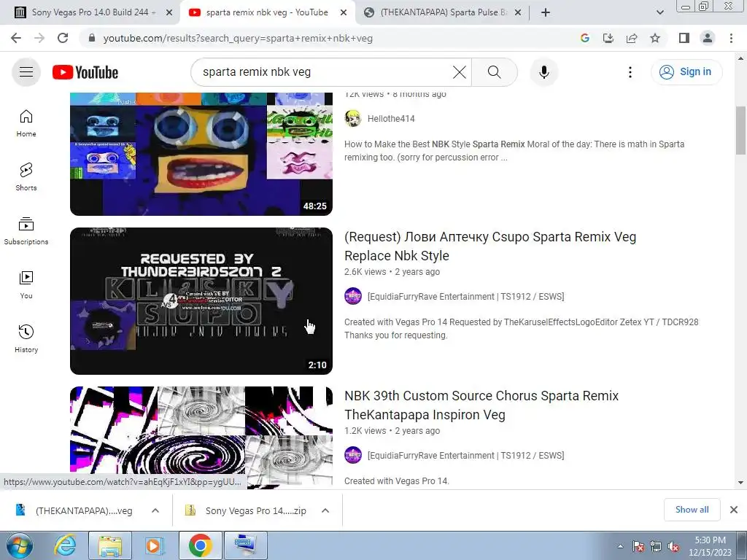The image size is (747, 560).
Task: Open Лови Аптечку Csupo Sparta Remix title
Action: pyautogui.click(x=490, y=246)
